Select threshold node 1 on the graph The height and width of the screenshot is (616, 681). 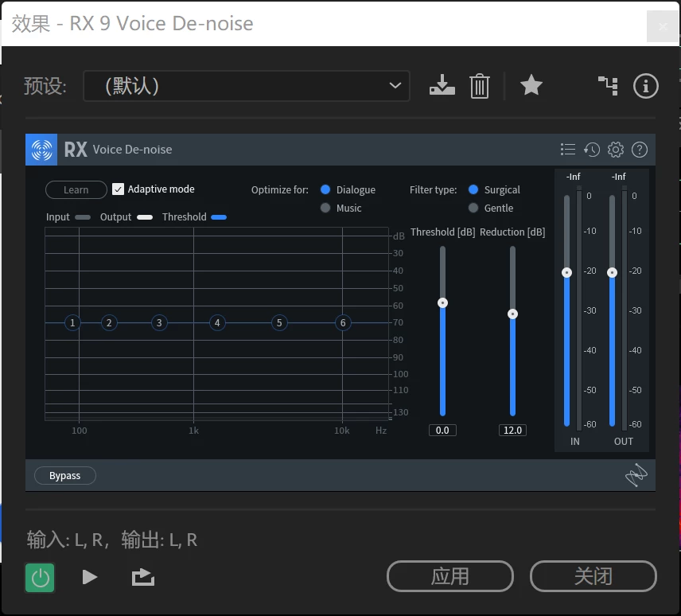click(x=72, y=323)
